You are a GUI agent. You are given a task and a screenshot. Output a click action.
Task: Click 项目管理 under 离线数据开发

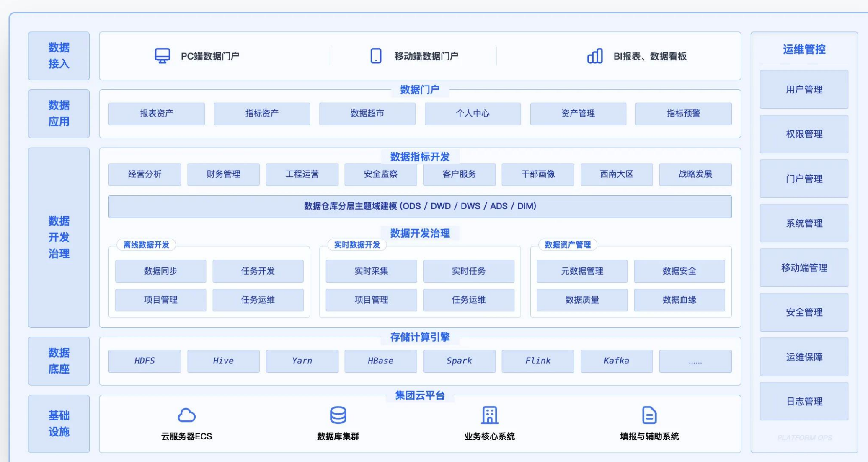tap(160, 300)
